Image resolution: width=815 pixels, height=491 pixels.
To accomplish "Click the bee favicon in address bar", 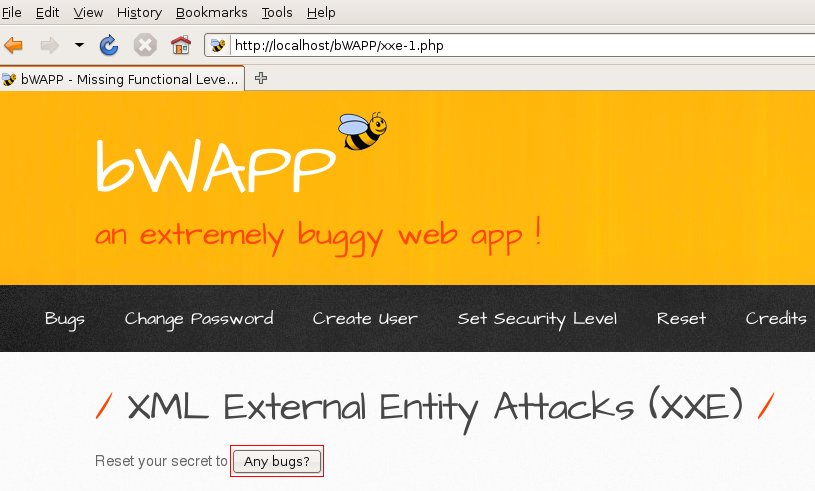I will (218, 45).
